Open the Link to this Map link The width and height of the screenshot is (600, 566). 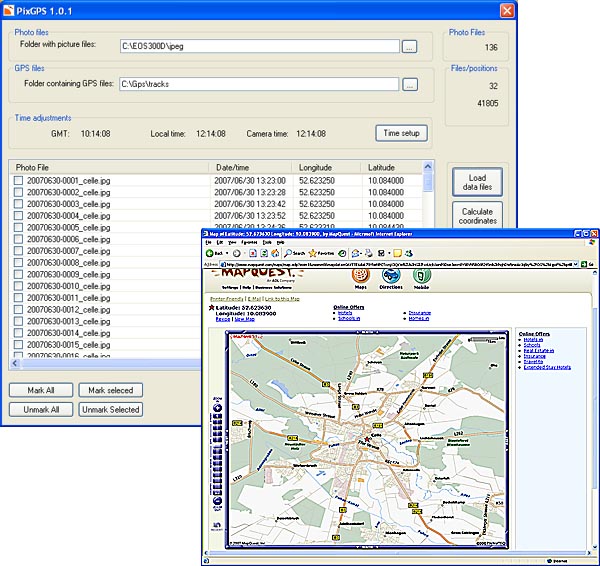[282, 298]
